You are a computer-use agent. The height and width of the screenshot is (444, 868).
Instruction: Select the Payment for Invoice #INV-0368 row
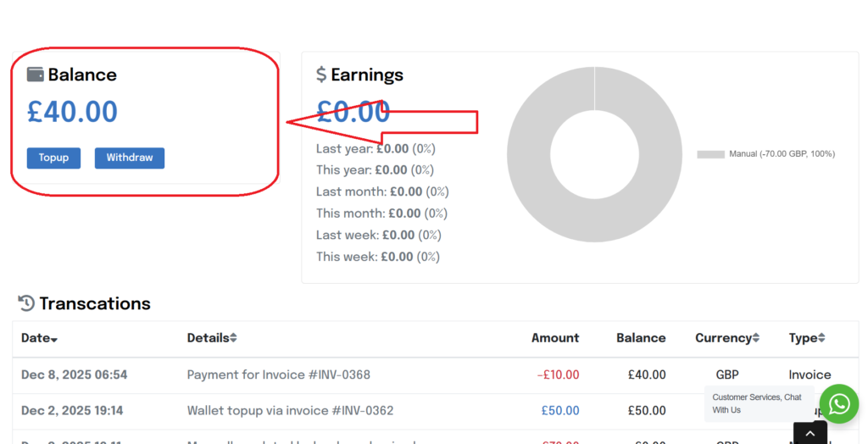(279, 375)
